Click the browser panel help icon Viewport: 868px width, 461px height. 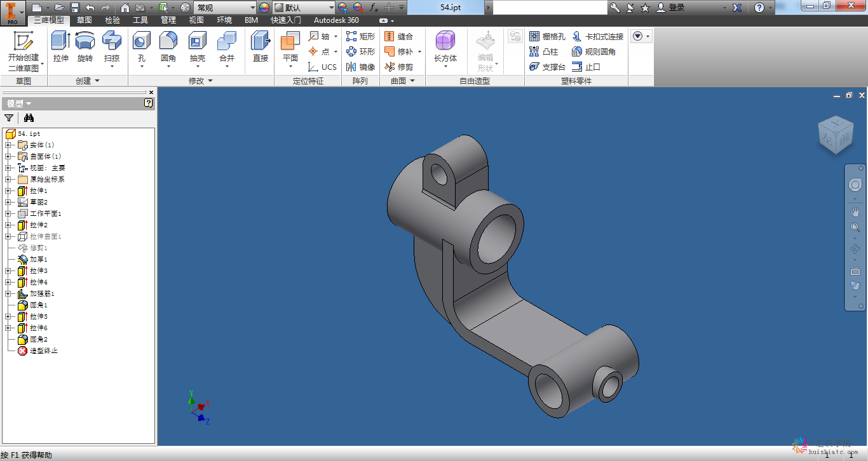149,103
